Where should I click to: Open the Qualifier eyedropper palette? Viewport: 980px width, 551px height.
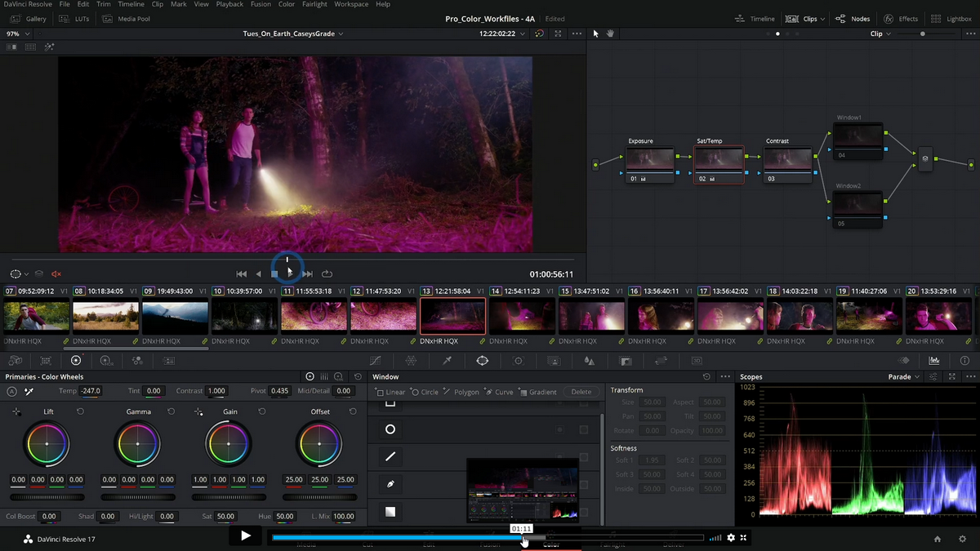point(447,360)
